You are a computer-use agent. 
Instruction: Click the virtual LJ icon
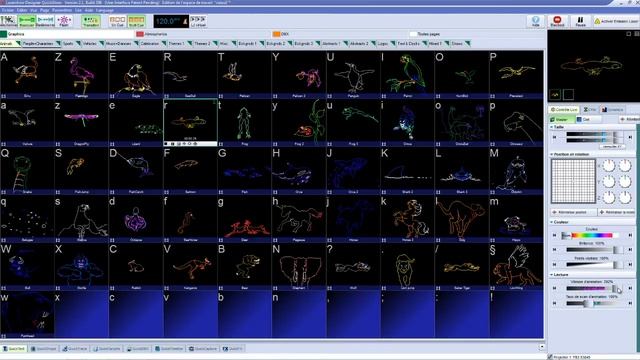click(198, 21)
